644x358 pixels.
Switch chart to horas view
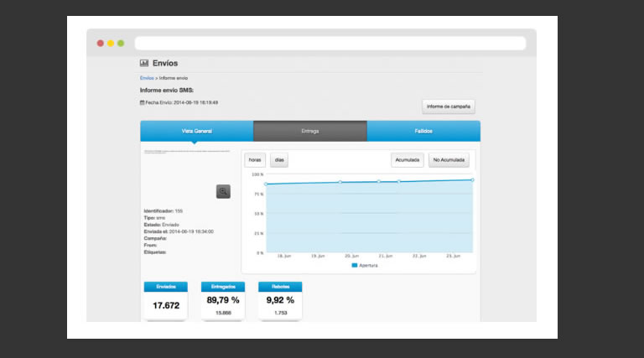(x=255, y=159)
